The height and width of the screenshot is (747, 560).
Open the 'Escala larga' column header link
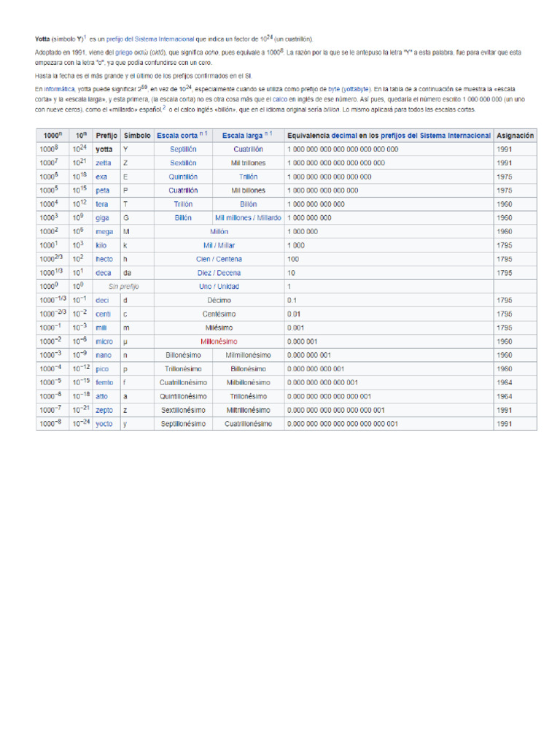click(242, 136)
